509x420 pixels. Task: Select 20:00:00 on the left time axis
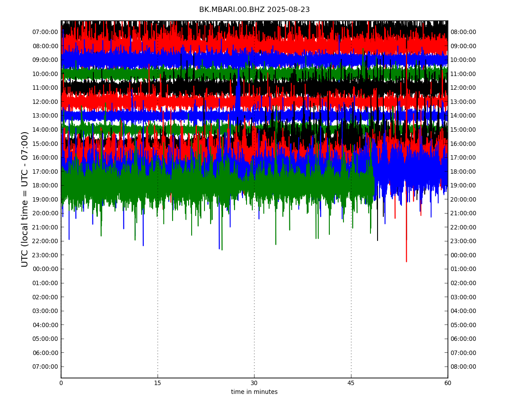coord(46,214)
